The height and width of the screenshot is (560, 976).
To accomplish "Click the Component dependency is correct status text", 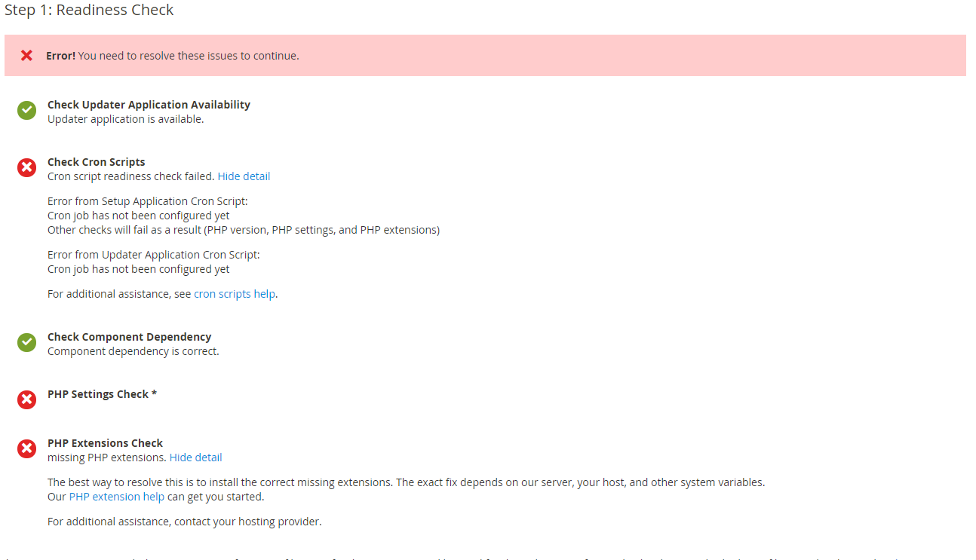I will 133,350.
